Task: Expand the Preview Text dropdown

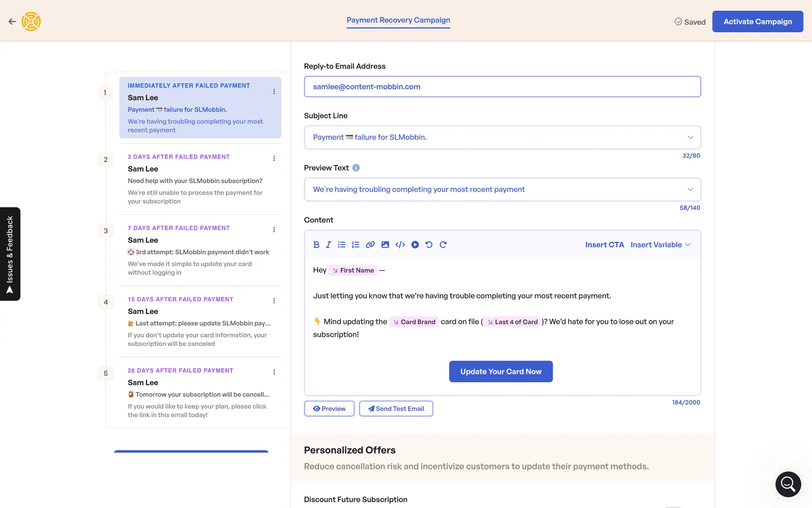Action: 690,189
